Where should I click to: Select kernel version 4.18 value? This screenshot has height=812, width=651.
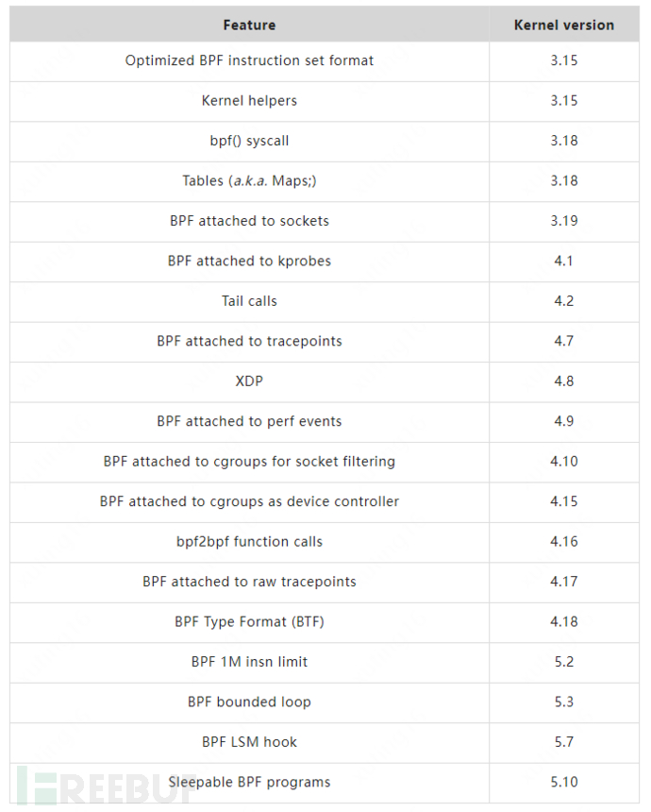coord(563,622)
